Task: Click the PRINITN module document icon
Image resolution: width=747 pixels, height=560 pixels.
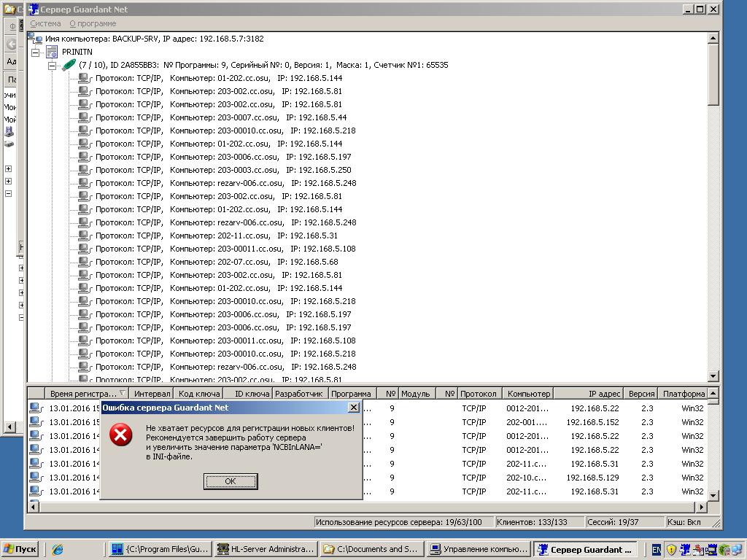Action: (51, 52)
